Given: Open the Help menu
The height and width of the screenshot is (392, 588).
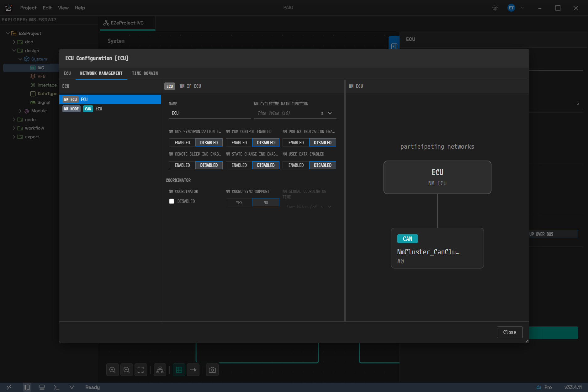Looking at the screenshot, I should 80,8.
